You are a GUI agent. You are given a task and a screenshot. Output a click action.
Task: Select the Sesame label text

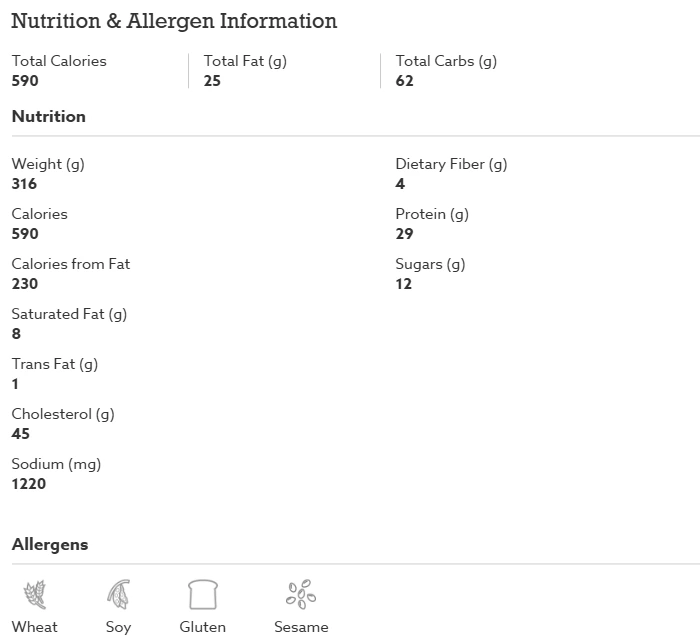(x=301, y=627)
